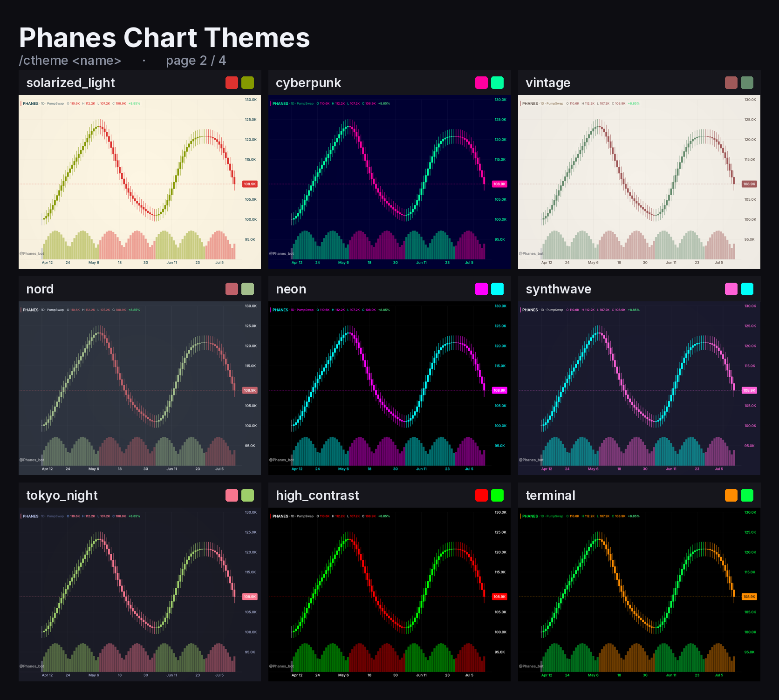Click the PHANES ticker label in terminal chart

530,516
